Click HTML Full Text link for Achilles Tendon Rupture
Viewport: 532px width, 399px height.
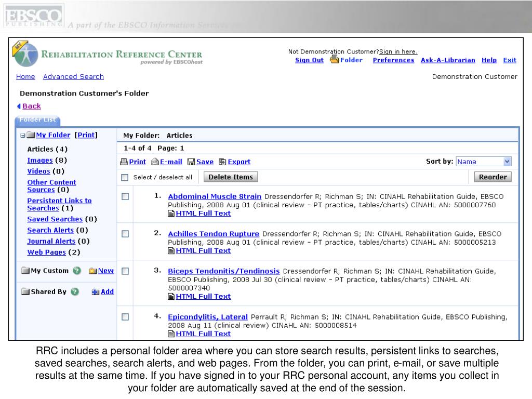(203, 251)
